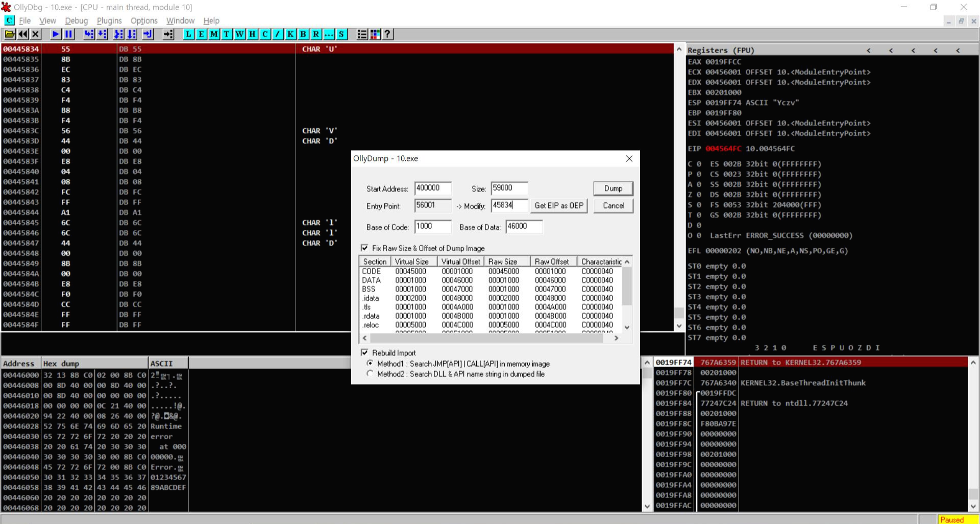980x524 pixels.
Task: Open help with question mark icon
Action: click(388, 34)
